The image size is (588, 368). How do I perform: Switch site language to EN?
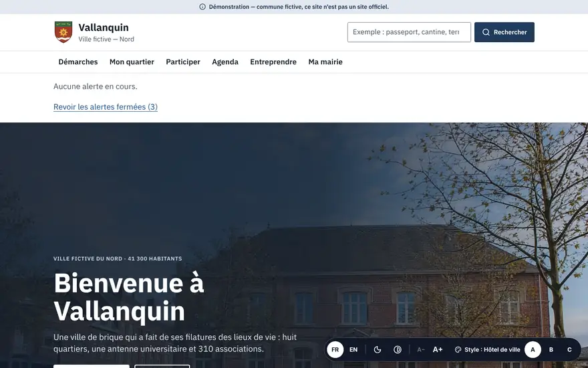pyautogui.click(x=353, y=349)
